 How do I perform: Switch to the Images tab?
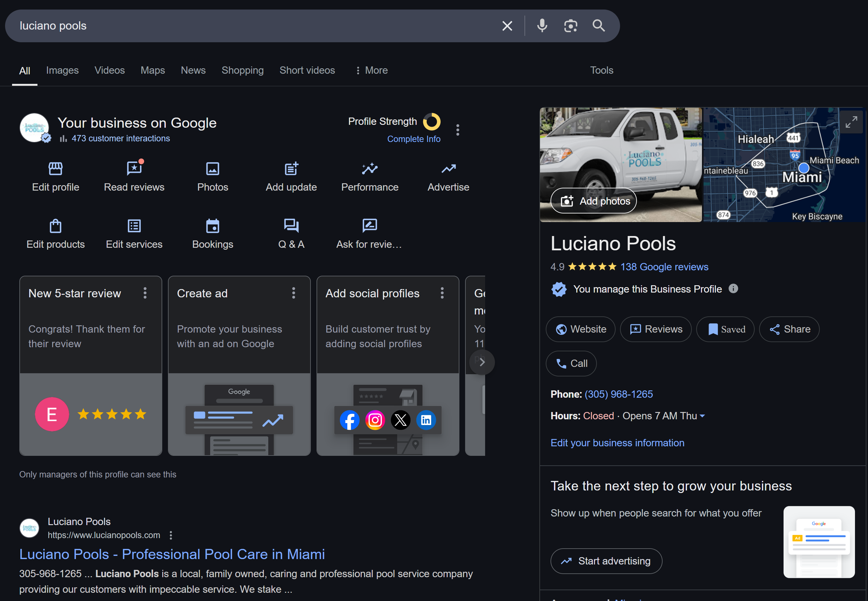click(63, 71)
